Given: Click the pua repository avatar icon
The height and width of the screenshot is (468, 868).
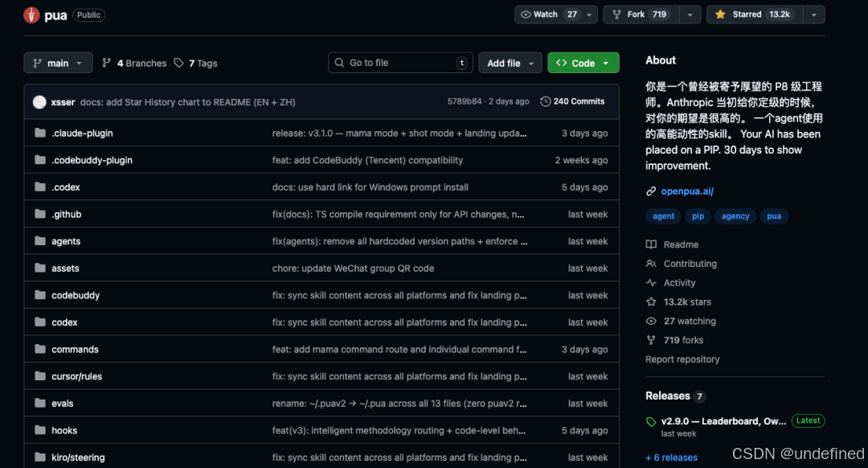Looking at the screenshot, I should click(31, 15).
